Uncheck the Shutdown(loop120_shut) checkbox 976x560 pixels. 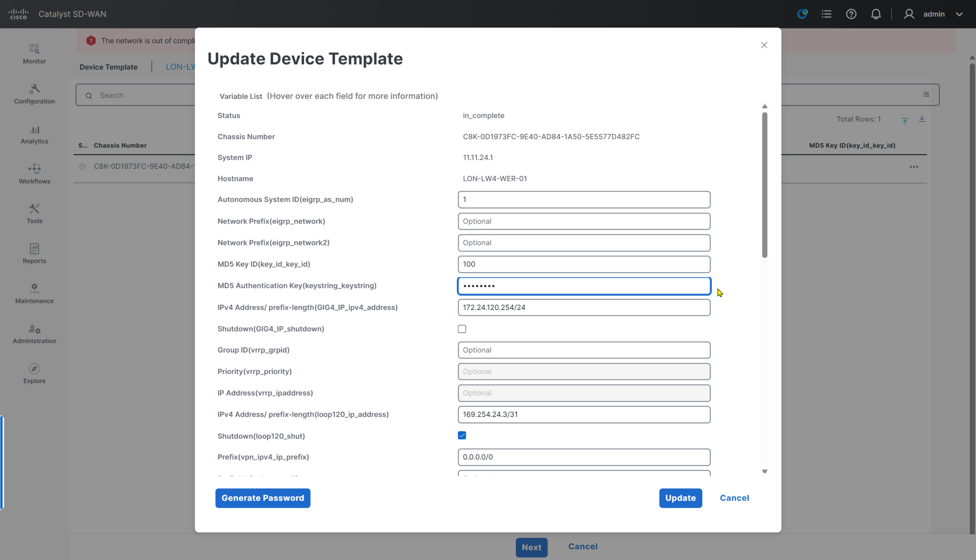click(462, 435)
